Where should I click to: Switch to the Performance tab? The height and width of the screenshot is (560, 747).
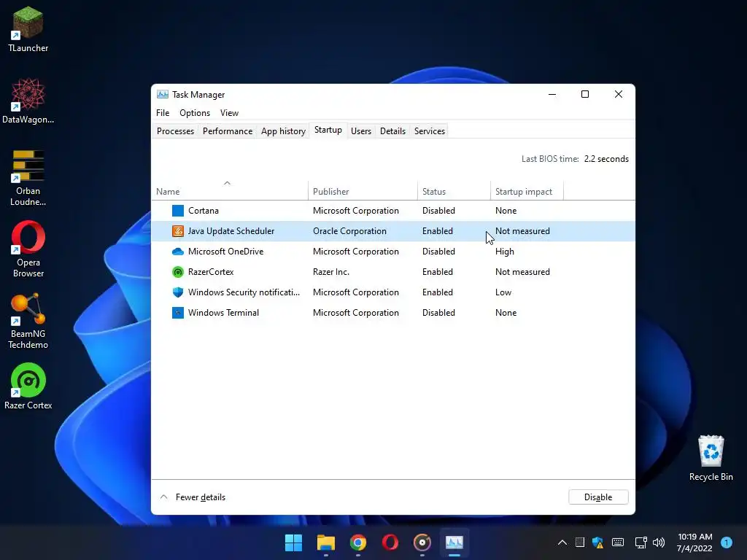pyautogui.click(x=228, y=131)
